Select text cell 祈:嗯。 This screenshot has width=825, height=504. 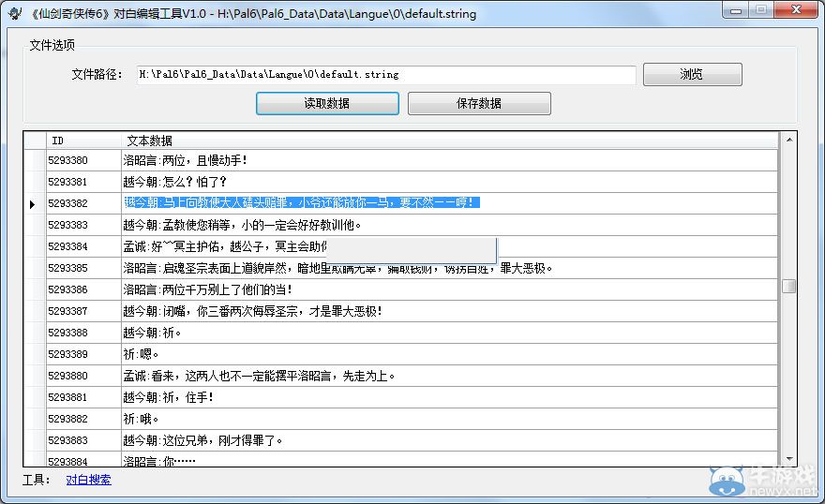point(449,354)
